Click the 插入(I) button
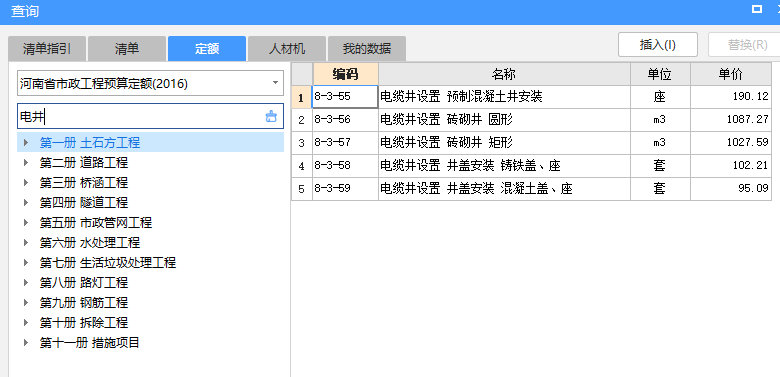Viewport: 780px width, 377px height. point(658,45)
